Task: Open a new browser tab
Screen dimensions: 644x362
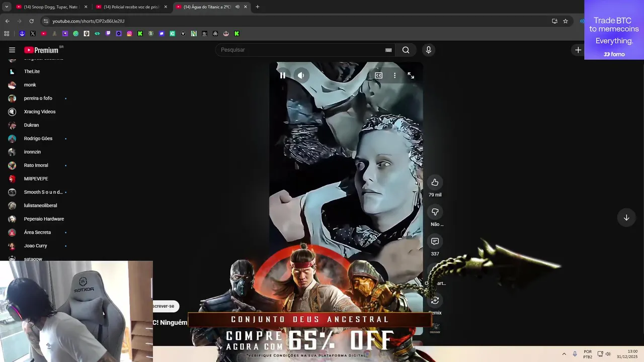Action: click(258, 7)
